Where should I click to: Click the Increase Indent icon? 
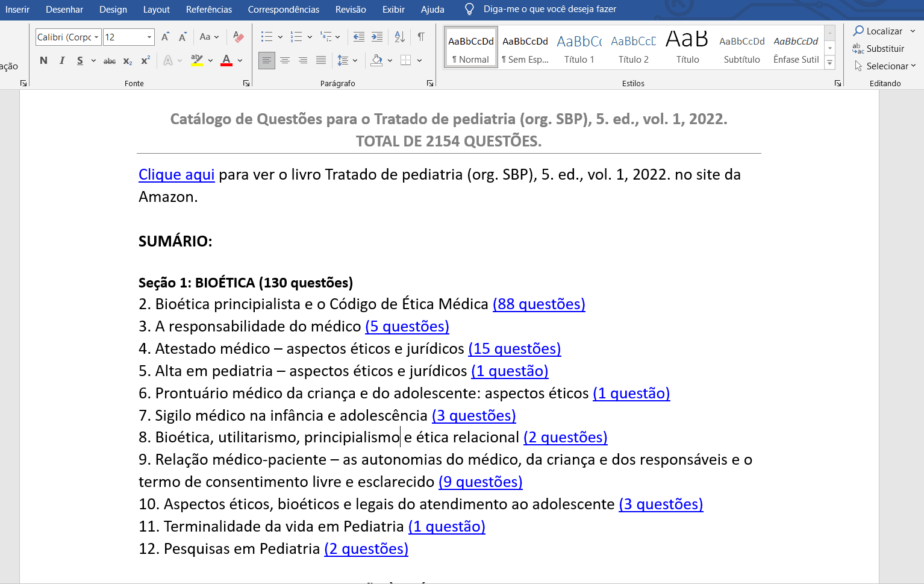click(377, 37)
